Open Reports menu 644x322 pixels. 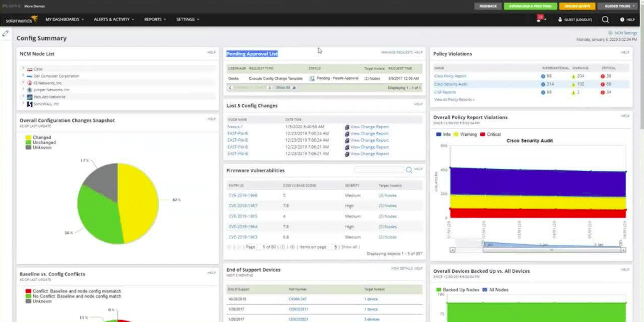(155, 19)
